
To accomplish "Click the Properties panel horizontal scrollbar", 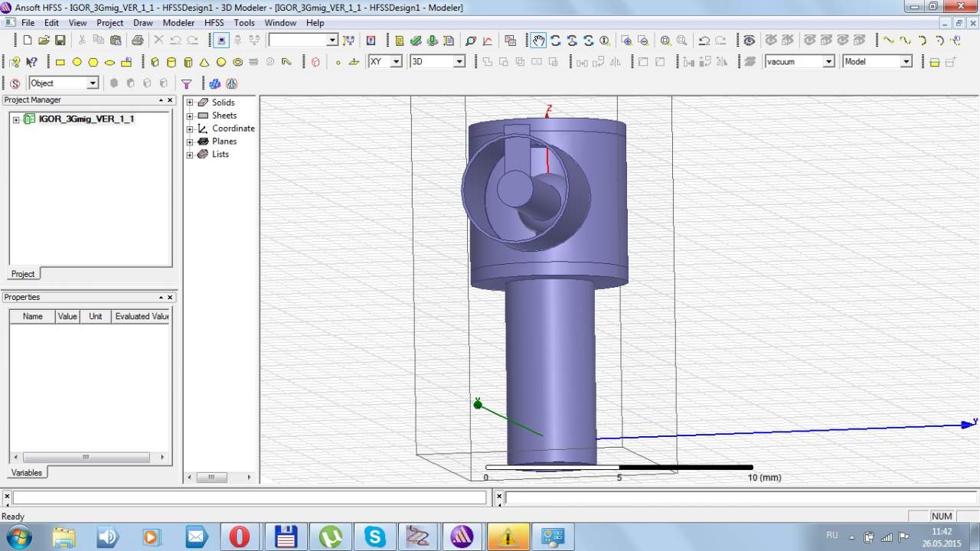I will (x=85, y=457).
